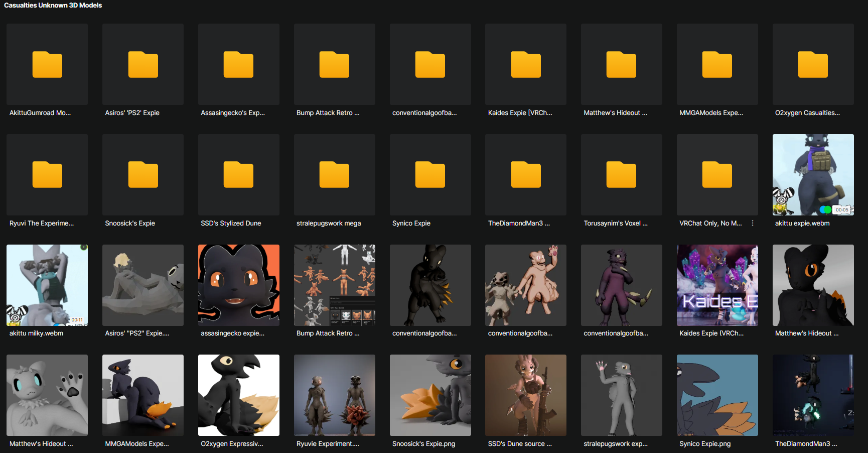The height and width of the screenshot is (453, 868).
Task: Open the stralepugswork exp... gray model thumbnail
Action: [622, 395]
